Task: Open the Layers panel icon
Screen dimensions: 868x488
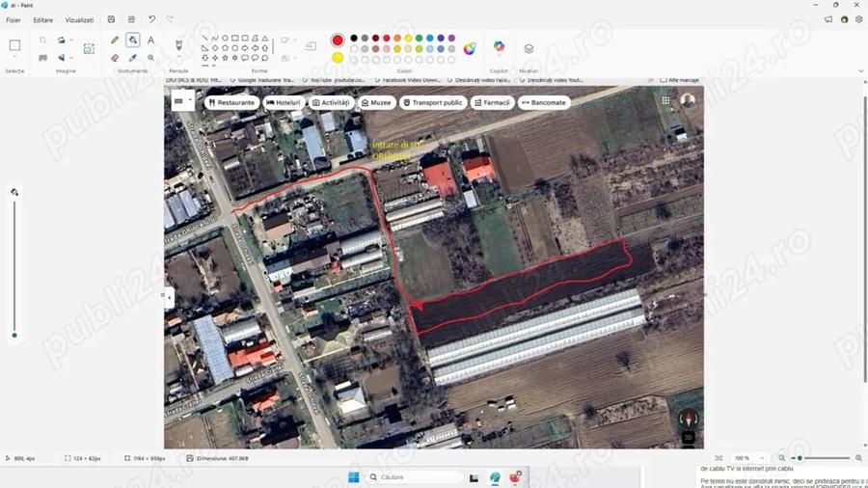Action: point(529,48)
